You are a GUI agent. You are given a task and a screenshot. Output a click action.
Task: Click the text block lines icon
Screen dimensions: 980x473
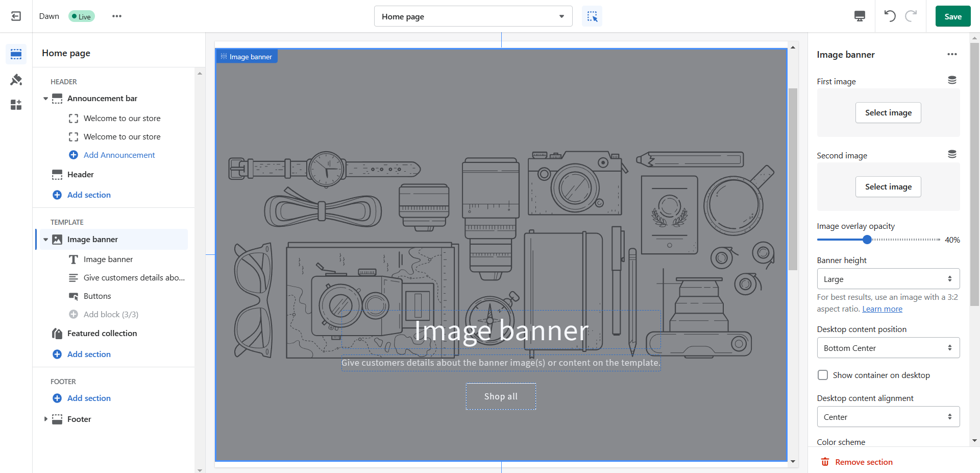73,278
